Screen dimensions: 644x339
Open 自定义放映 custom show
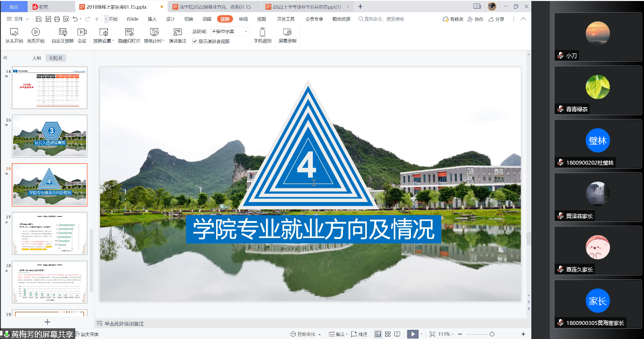63,32
